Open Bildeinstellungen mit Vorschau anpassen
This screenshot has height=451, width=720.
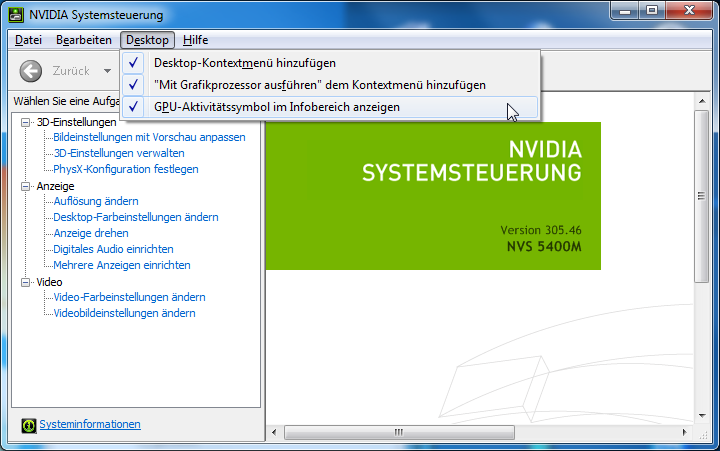click(x=149, y=137)
